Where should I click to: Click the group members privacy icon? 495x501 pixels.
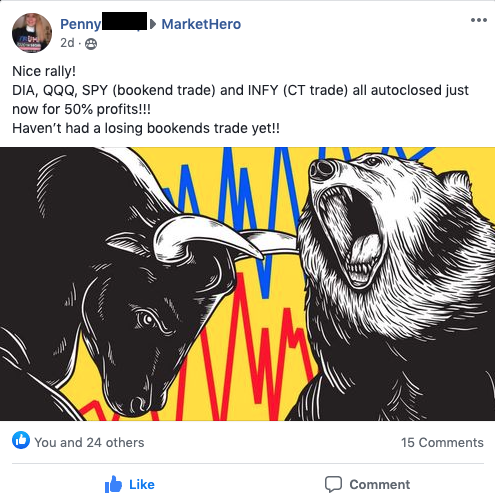click(x=91, y=44)
